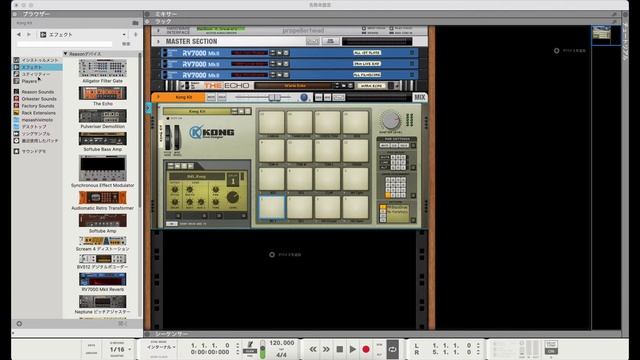Click the Kong master level knob
The height and width of the screenshot is (360, 640).
(391, 120)
